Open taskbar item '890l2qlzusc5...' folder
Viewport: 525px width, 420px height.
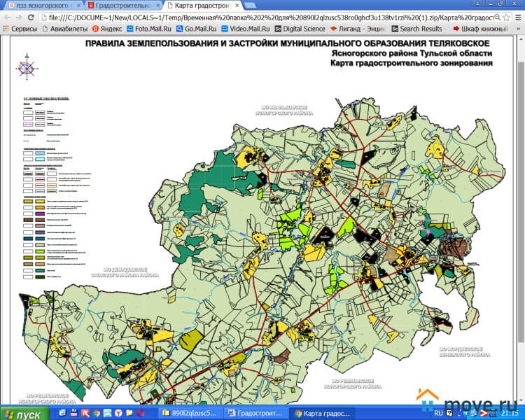pyautogui.click(x=189, y=413)
